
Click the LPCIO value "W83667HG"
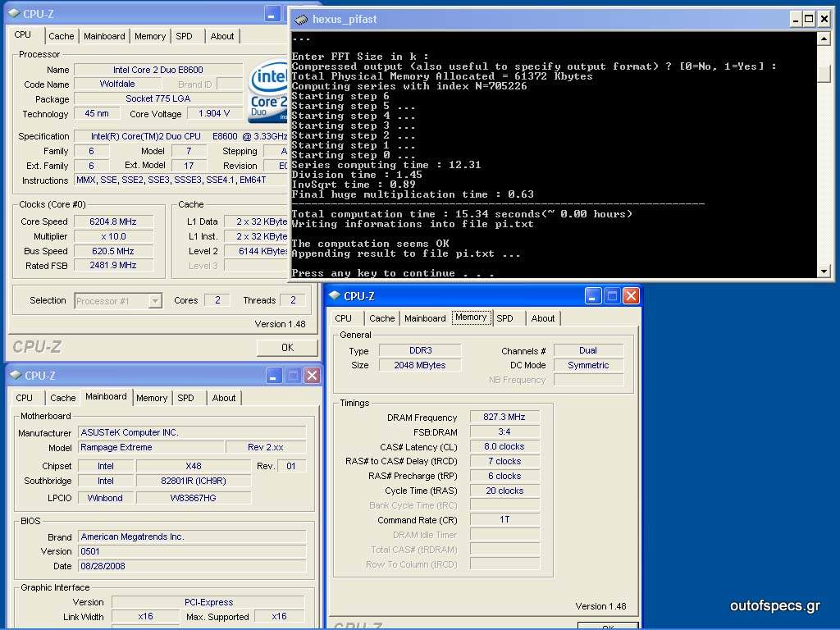click(x=194, y=498)
